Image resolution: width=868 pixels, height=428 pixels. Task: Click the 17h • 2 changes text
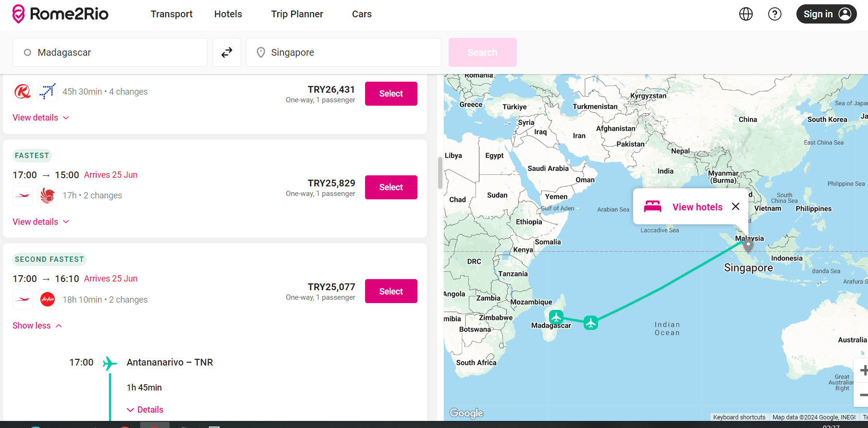click(92, 196)
